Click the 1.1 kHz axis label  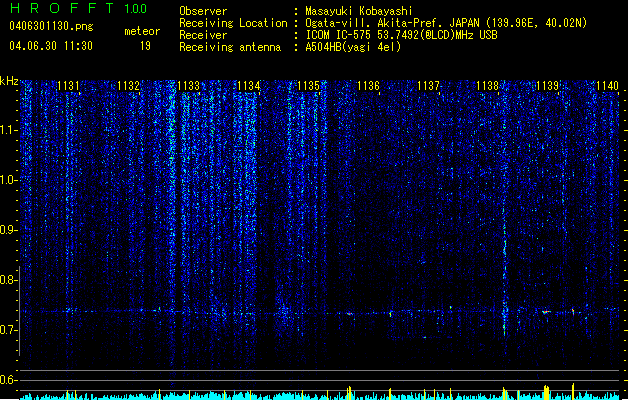click(9, 130)
